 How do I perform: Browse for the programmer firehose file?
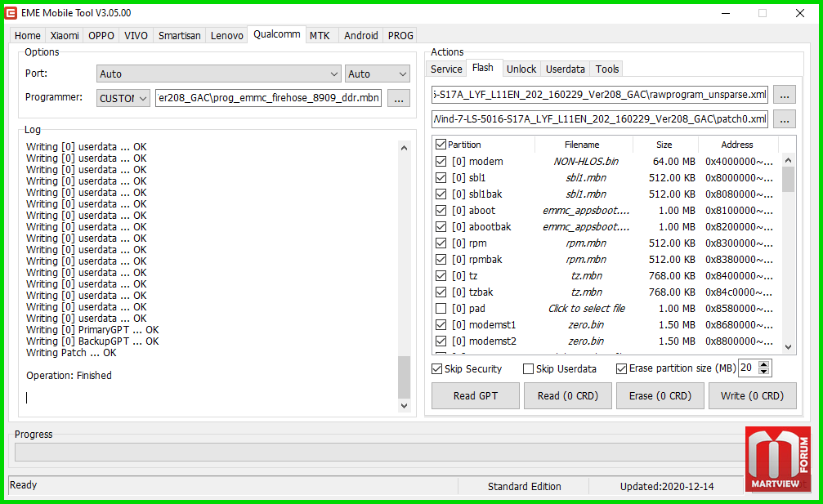[x=399, y=98]
